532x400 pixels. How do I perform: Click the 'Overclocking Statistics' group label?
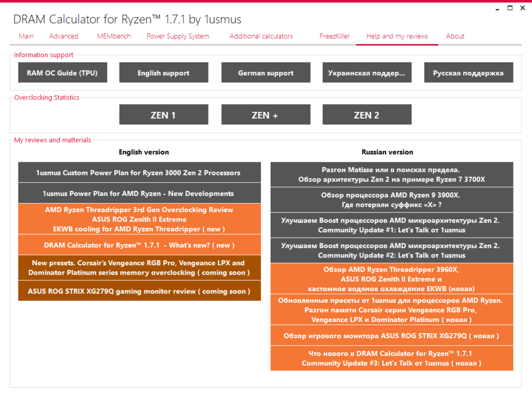coord(47,98)
